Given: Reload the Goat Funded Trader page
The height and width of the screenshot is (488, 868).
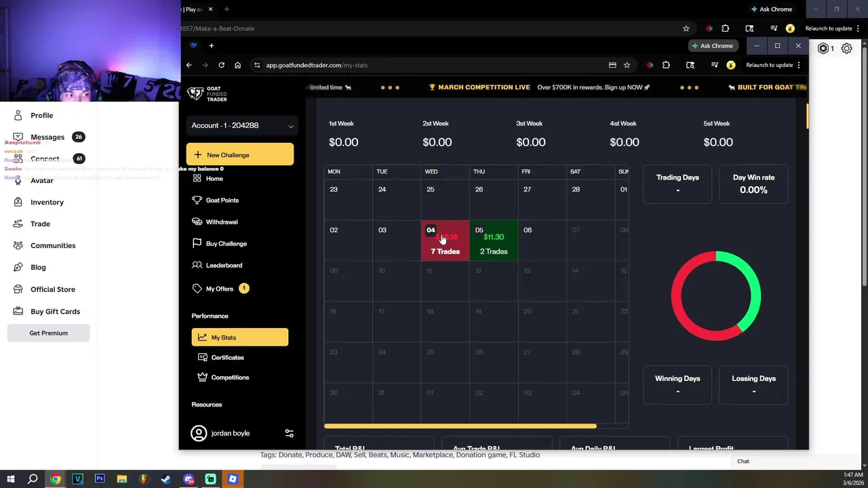Looking at the screenshot, I should (221, 65).
